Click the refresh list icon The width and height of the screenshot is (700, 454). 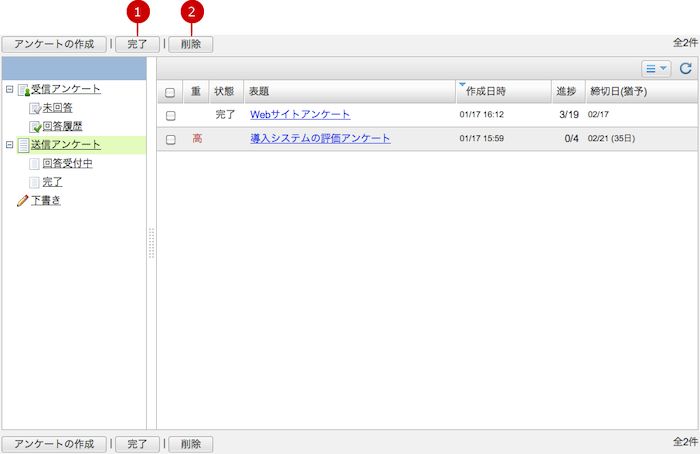(686, 68)
